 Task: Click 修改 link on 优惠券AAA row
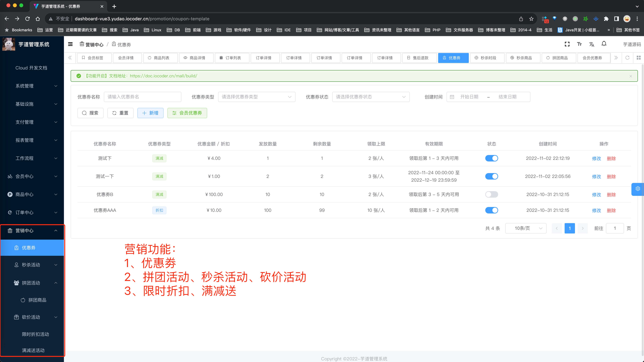pyautogui.click(x=597, y=210)
